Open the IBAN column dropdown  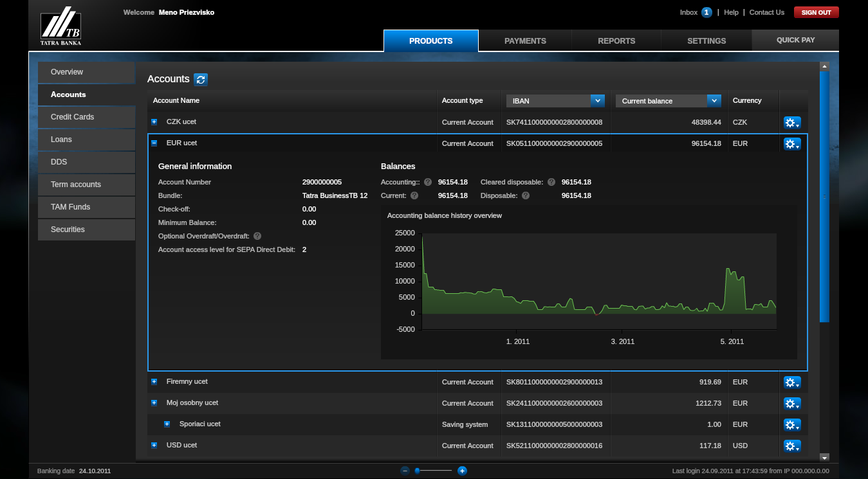[x=597, y=100]
